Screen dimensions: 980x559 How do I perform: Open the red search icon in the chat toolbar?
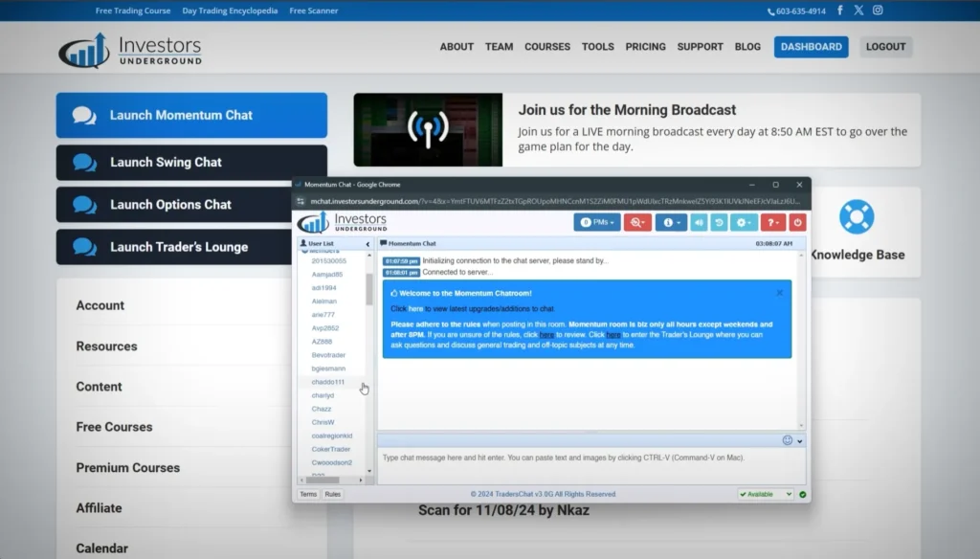point(637,222)
